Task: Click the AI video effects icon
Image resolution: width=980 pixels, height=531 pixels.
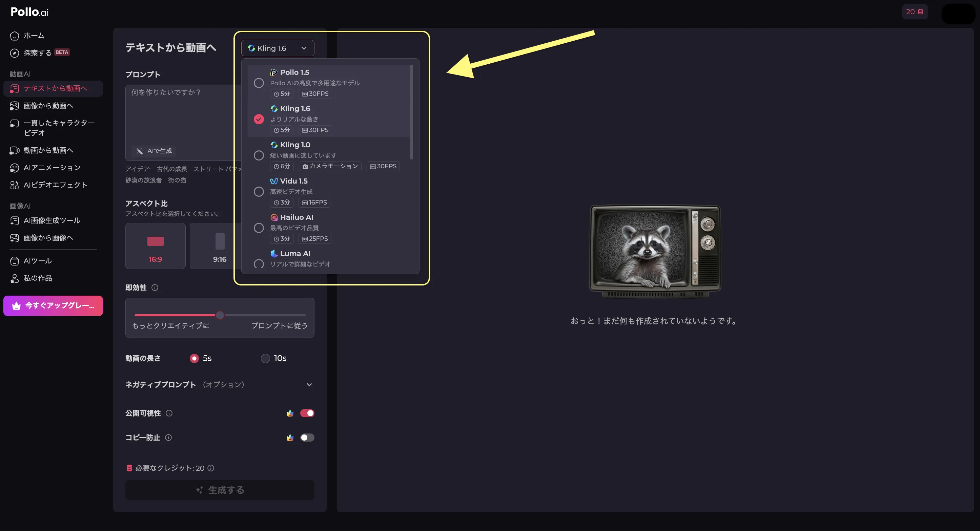Action: click(15, 185)
